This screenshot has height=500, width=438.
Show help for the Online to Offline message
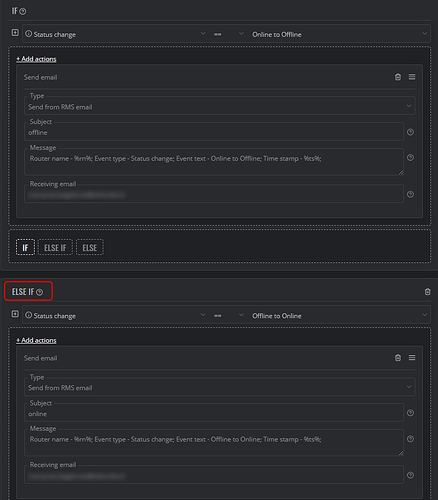410,157
